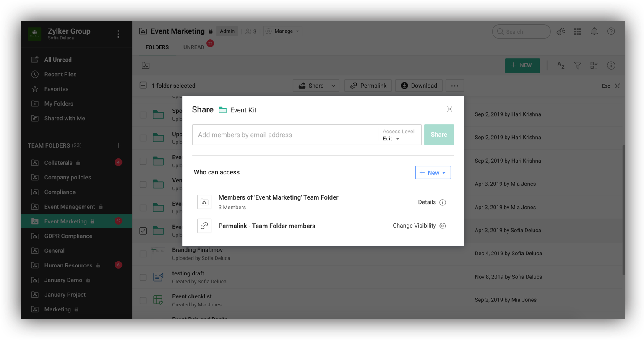View notifications via the bell icon
644x340 pixels.
point(594,31)
